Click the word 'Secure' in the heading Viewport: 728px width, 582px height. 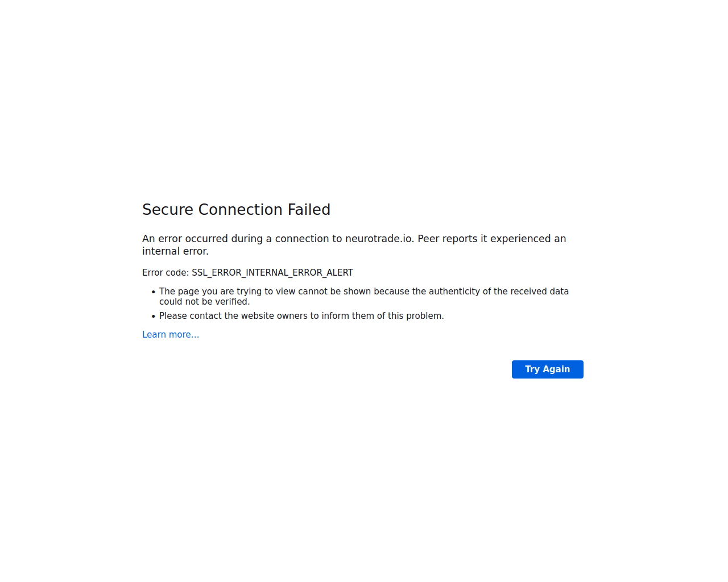click(168, 210)
